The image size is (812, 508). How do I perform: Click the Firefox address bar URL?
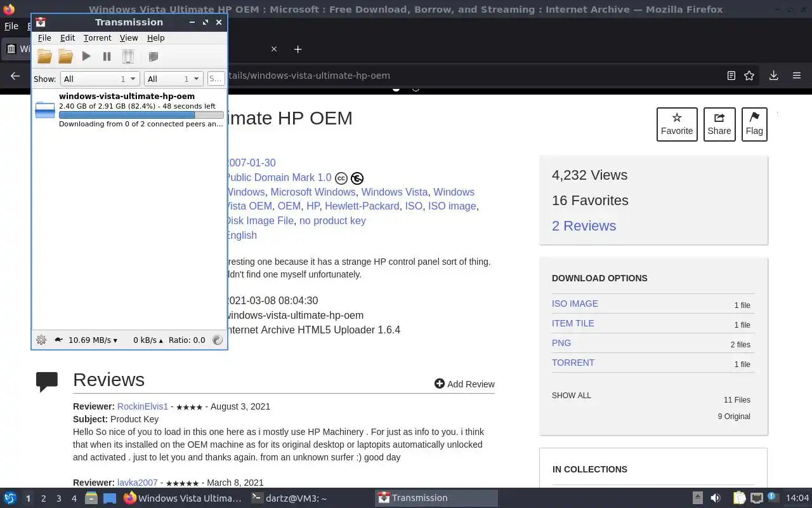[x=309, y=76]
